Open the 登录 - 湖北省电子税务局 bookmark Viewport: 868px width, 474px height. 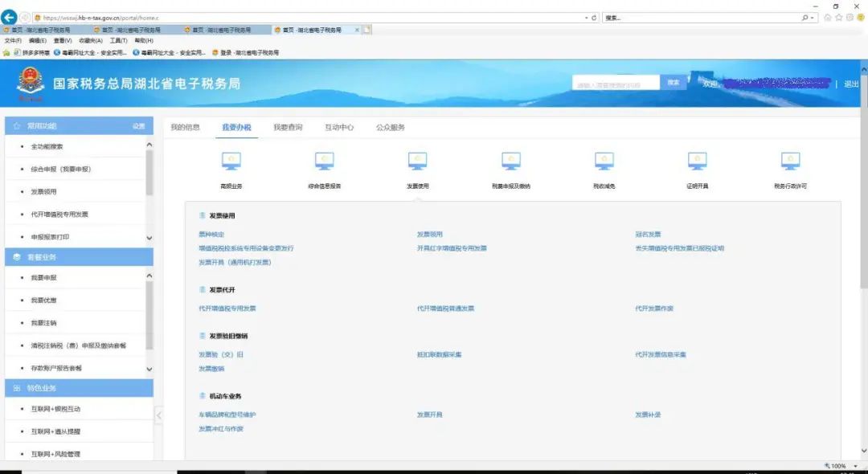click(245, 52)
